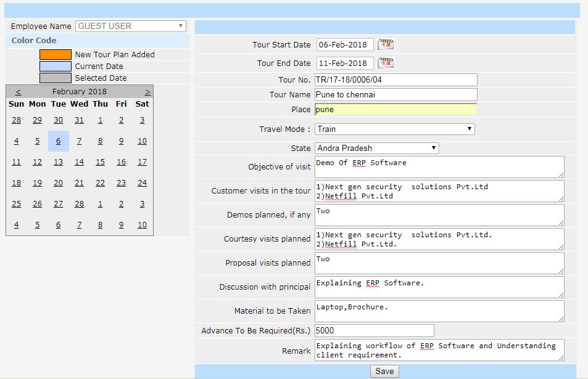
Task: Click inside the Remark text area
Action: click(x=439, y=350)
